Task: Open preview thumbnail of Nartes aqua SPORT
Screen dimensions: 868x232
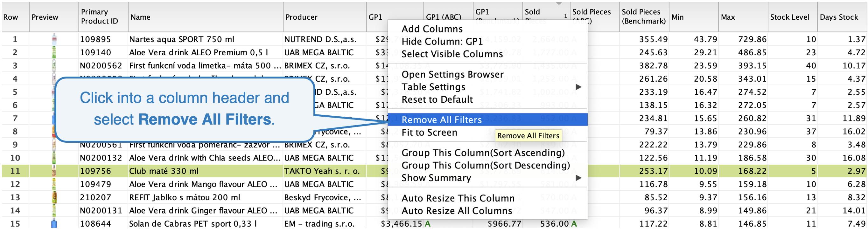Action: (x=54, y=39)
